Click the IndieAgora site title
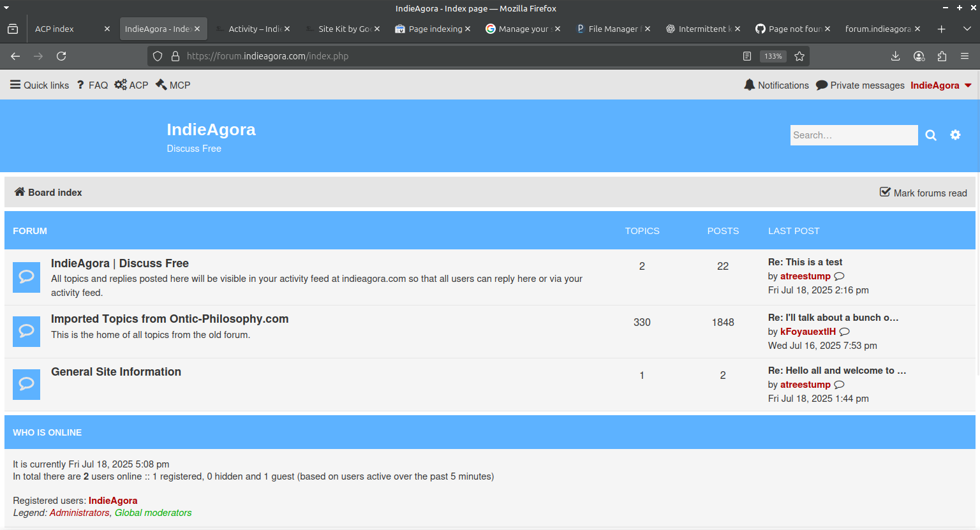Image resolution: width=980 pixels, height=530 pixels. (211, 129)
